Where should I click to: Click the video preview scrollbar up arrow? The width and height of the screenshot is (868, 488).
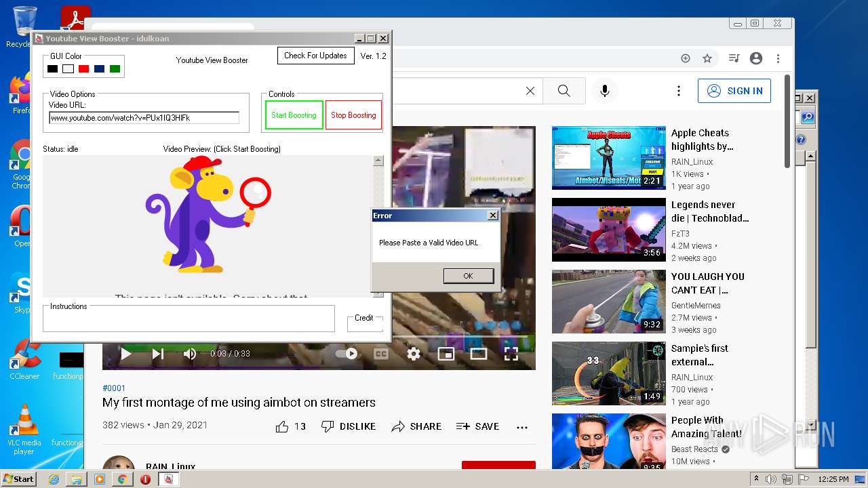tap(378, 161)
